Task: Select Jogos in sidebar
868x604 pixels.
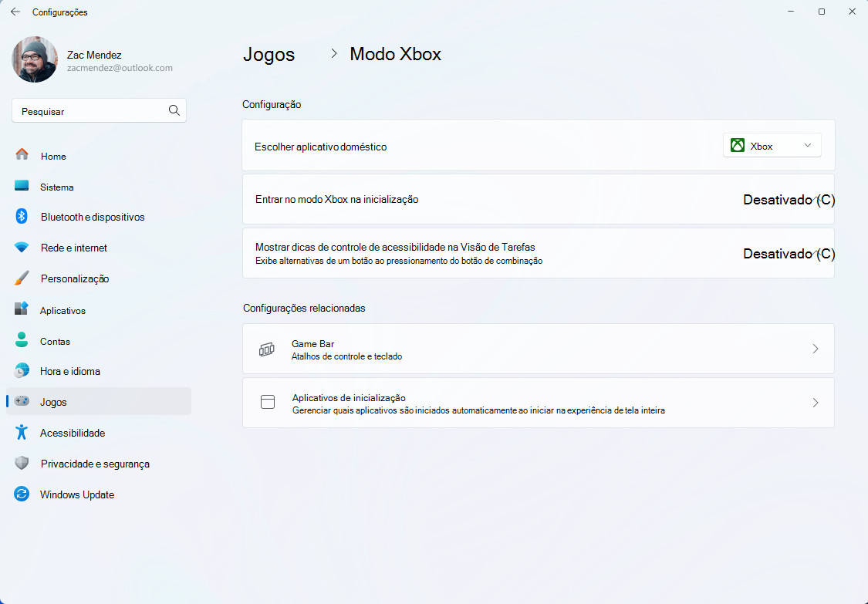Action: [99, 401]
